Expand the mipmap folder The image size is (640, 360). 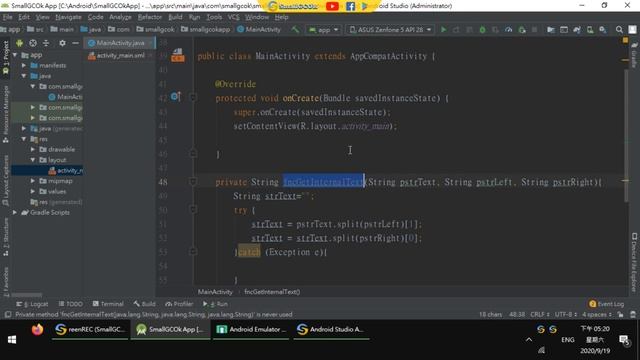point(33,181)
